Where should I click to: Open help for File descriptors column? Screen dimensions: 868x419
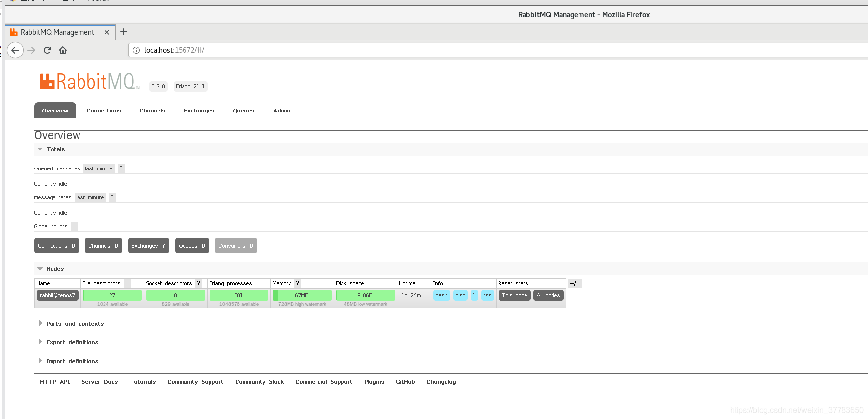pos(127,283)
